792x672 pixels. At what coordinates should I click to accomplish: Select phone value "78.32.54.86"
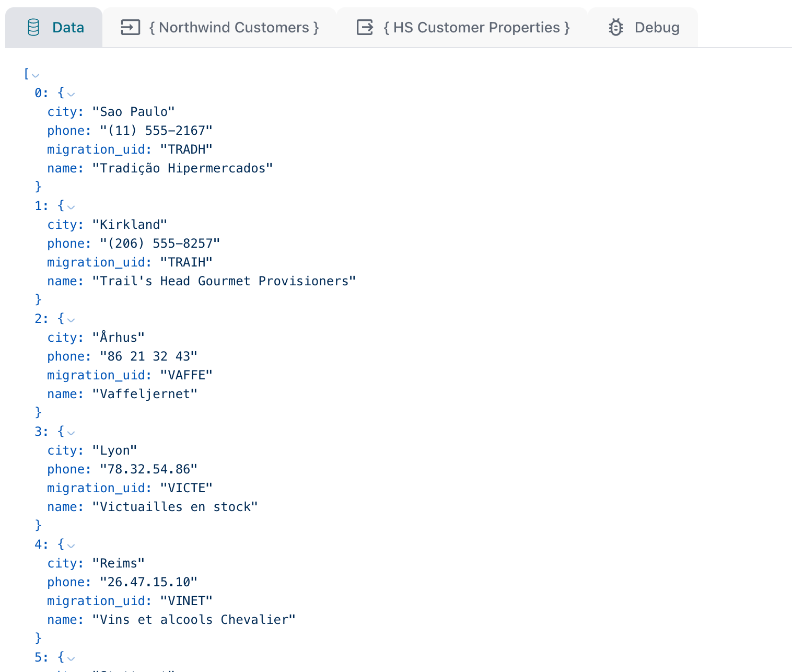coord(149,469)
